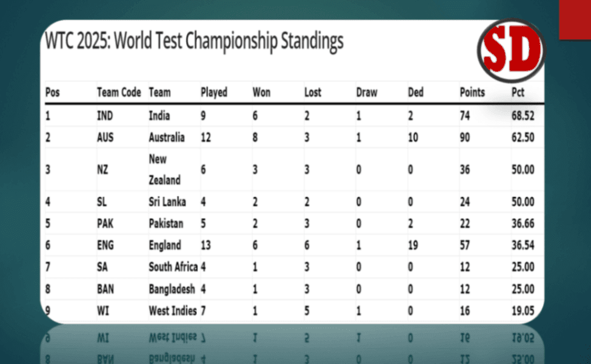Image resolution: width=591 pixels, height=364 pixels.
Task: Click the Ded column header
Action: (x=415, y=92)
